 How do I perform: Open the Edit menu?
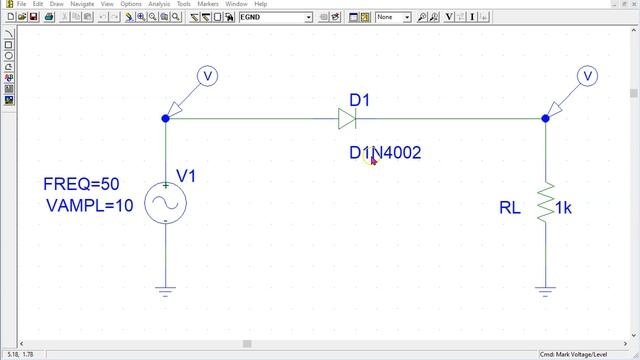coord(38,4)
